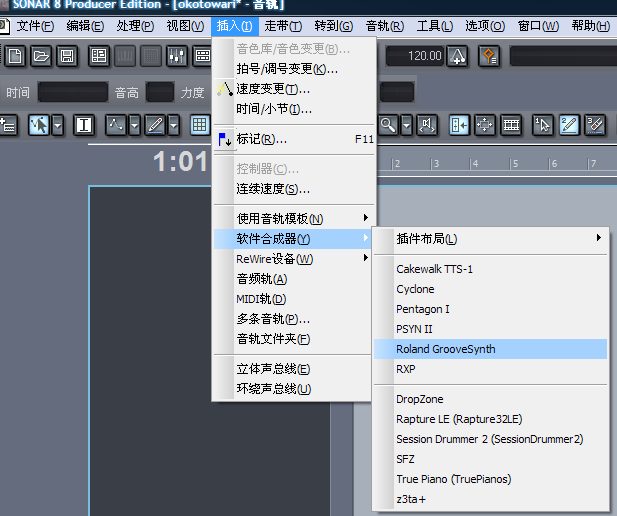Click the numbered pointer tool 1 icon
Viewport: 617px width, 516px height.
pos(542,126)
